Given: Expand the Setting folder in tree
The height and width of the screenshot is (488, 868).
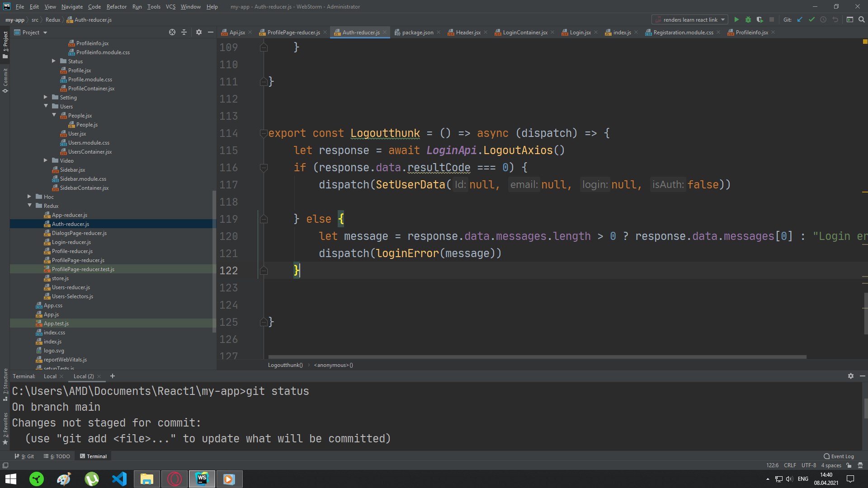Looking at the screenshot, I should pyautogui.click(x=46, y=97).
